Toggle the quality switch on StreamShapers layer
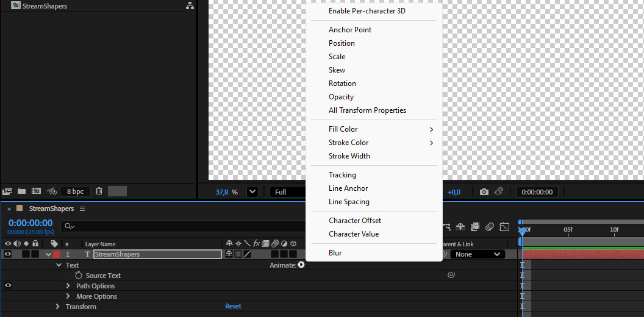644x317 pixels. 247,254
